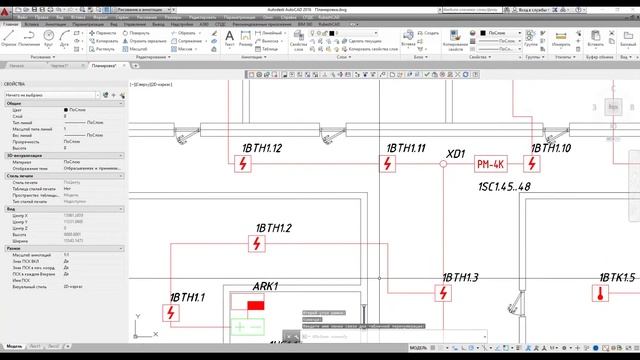Click the Масштаб (Scale) command
Image resolution: width=640 pixels, height=360 pixels.
[x=135, y=49]
